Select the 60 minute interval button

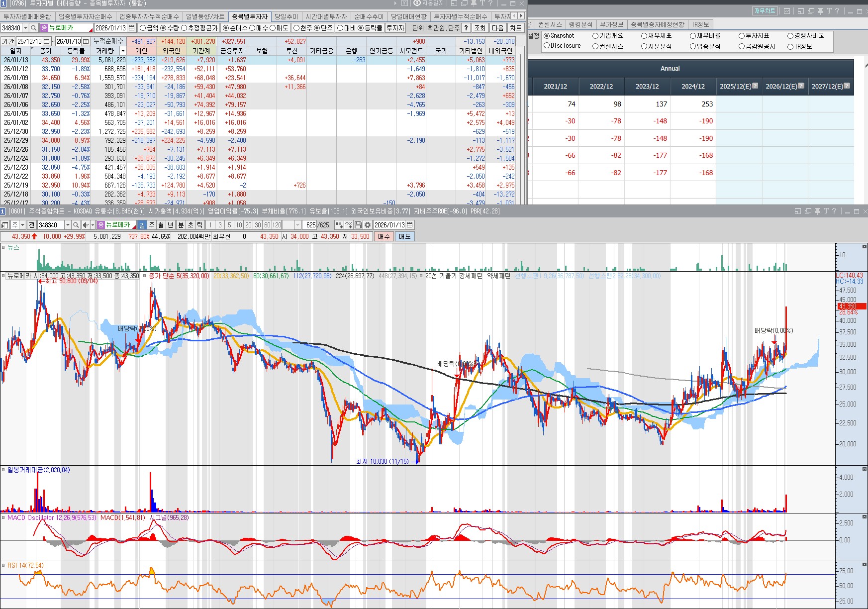pos(267,225)
